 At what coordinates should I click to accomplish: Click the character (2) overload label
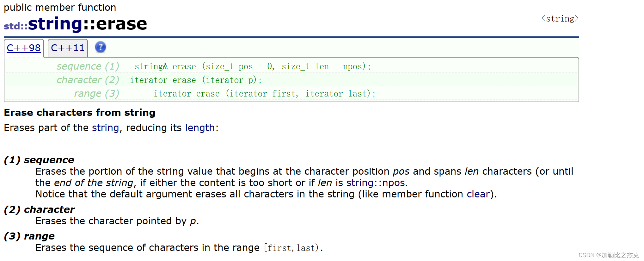tap(88, 80)
